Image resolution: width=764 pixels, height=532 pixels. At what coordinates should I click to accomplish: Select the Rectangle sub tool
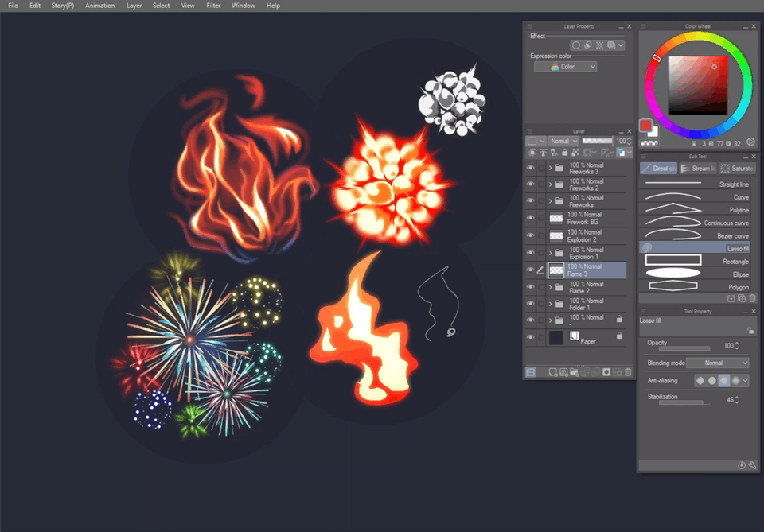695,262
